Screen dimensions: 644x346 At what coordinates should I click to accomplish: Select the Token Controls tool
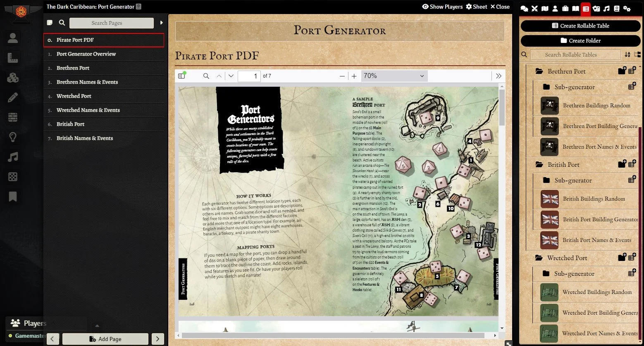pyautogui.click(x=13, y=38)
